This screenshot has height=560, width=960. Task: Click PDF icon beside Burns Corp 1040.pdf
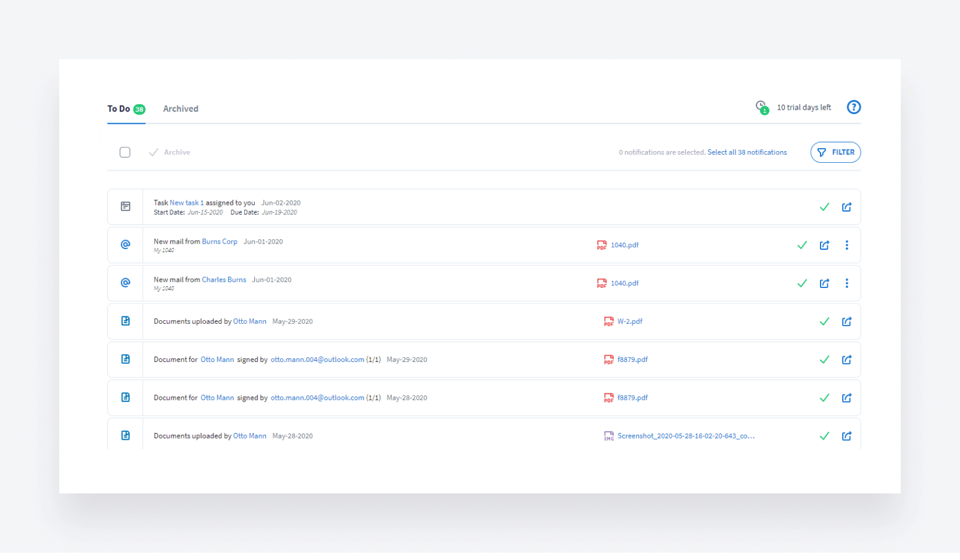(x=602, y=245)
